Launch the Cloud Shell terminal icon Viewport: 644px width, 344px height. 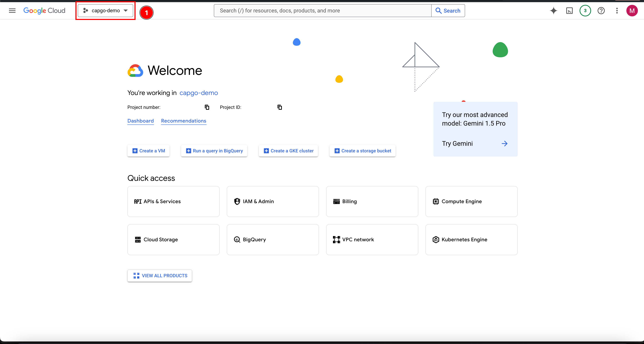[569, 10]
